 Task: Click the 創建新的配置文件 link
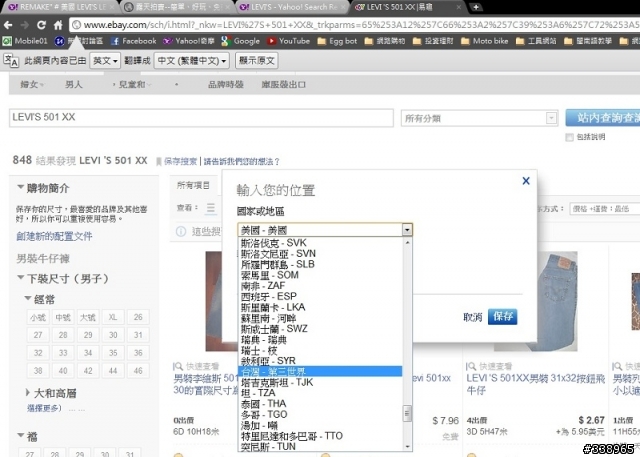[54, 236]
